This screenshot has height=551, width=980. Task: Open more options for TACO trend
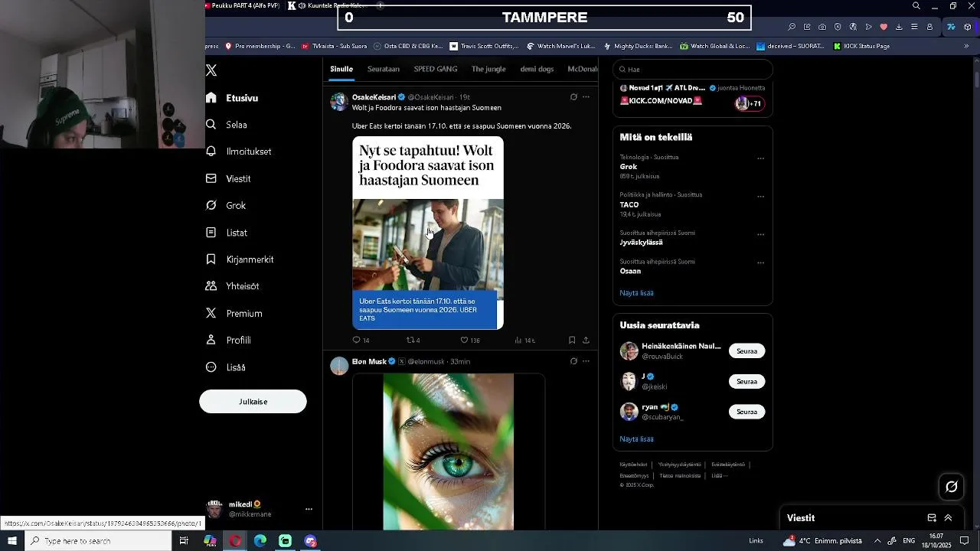tap(760, 197)
